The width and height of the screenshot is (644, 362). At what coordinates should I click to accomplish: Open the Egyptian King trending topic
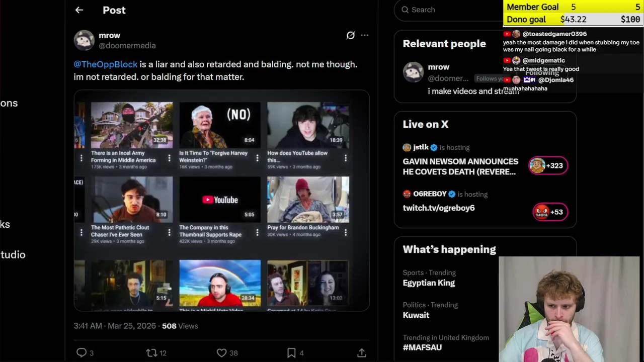429,283
